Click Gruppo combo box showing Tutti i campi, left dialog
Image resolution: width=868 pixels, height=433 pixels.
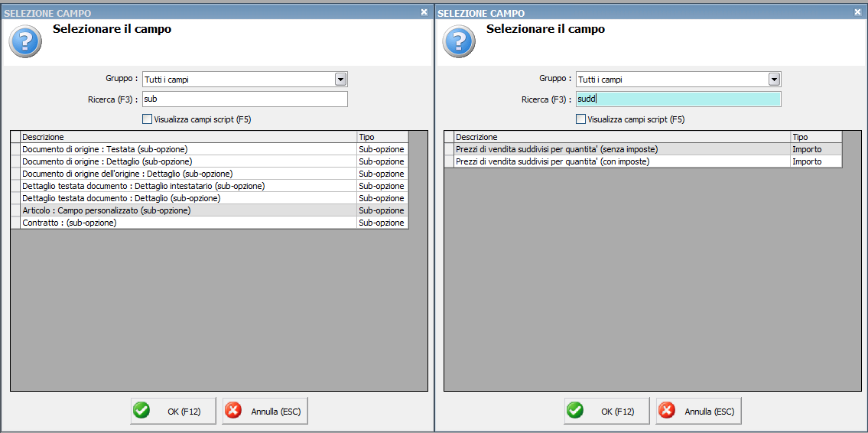[245, 80]
